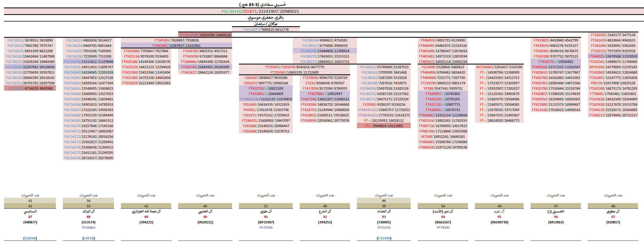Open the YF79343 link
This screenshot has height=244, width=644.
pyautogui.click(x=443, y=227)
